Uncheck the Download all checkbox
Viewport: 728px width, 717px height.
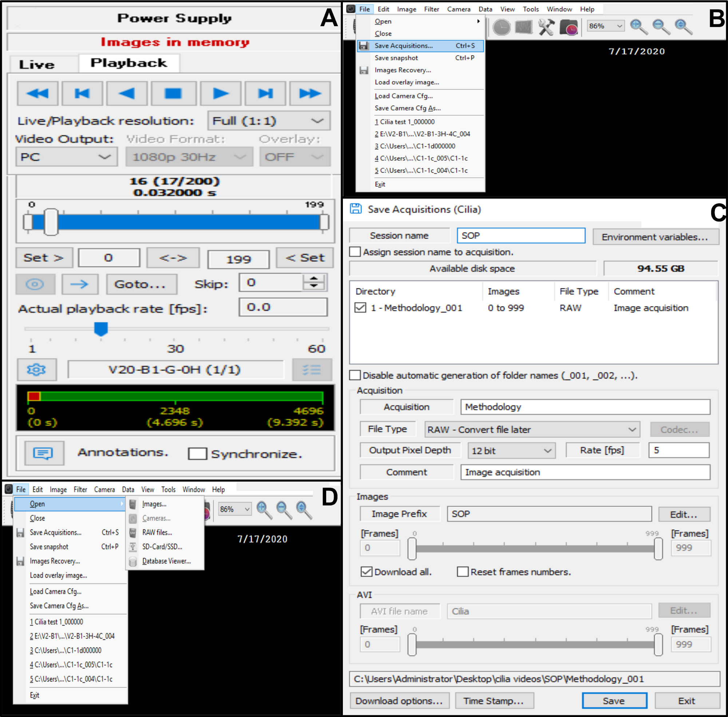(x=366, y=572)
